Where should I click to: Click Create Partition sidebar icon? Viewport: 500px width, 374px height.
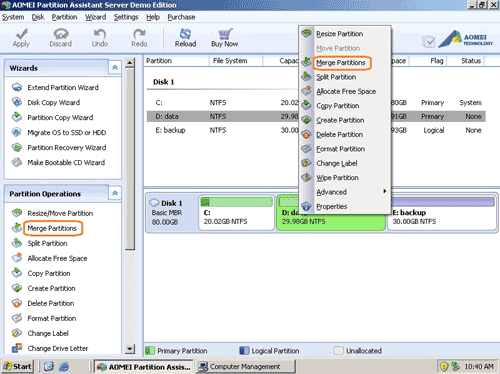pos(17,288)
